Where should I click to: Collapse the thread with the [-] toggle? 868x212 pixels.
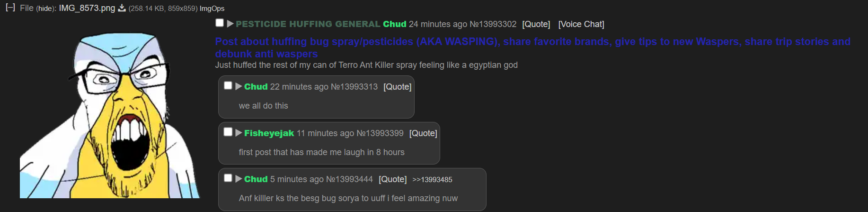click(x=10, y=8)
